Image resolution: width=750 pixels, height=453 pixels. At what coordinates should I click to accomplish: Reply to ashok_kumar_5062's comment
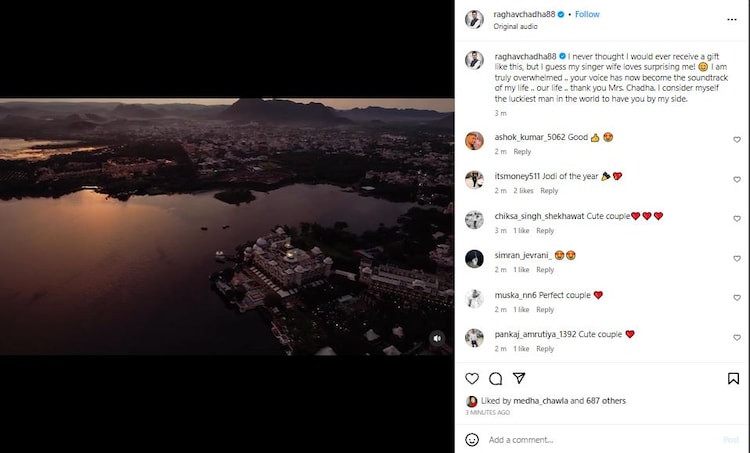pyautogui.click(x=522, y=151)
